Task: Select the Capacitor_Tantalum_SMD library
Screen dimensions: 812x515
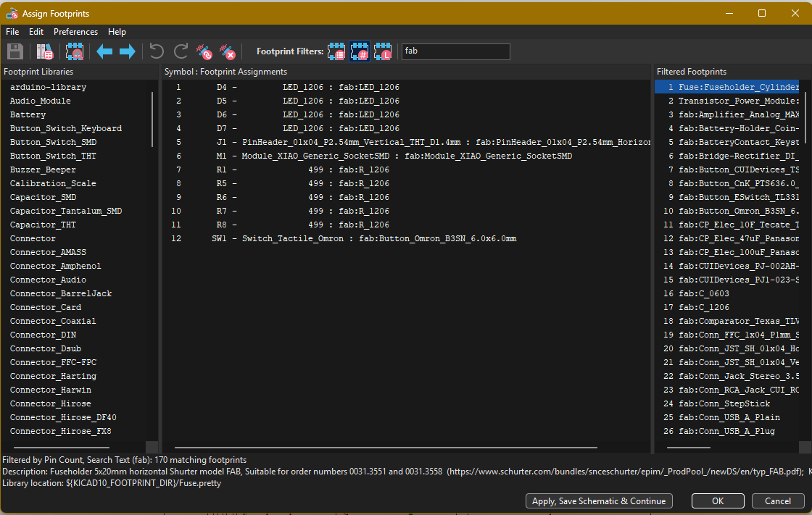Action: tap(66, 211)
